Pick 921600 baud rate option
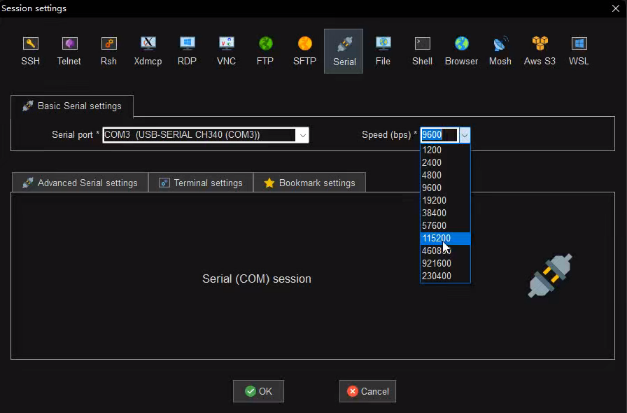The width and height of the screenshot is (627, 413). (445, 263)
